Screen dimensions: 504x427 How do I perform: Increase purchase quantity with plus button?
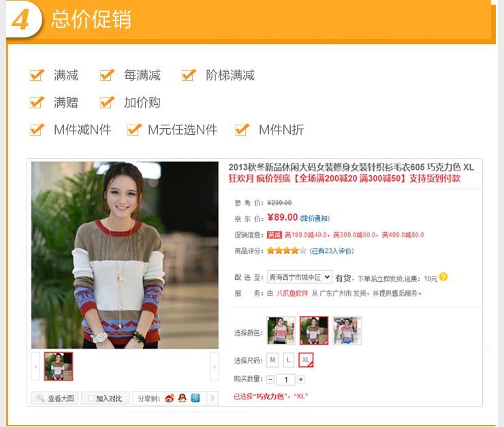tap(301, 379)
